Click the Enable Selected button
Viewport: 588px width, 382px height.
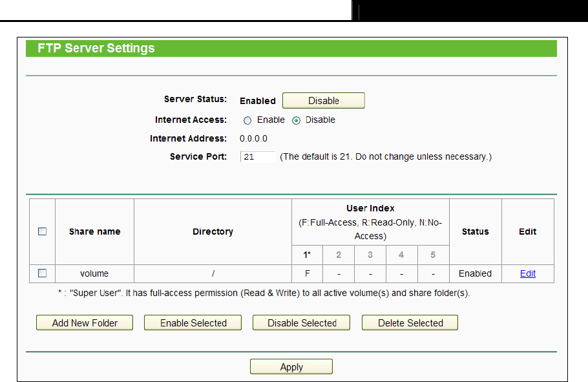click(193, 323)
